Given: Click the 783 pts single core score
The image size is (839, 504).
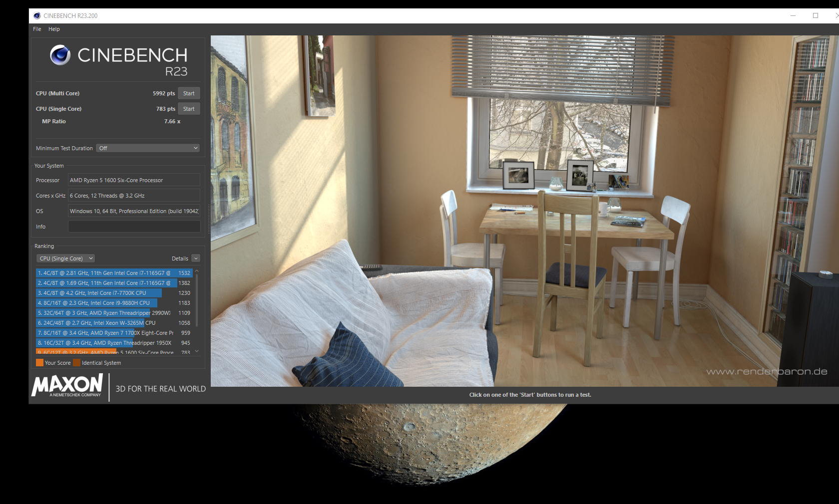Looking at the screenshot, I should coord(166,109).
